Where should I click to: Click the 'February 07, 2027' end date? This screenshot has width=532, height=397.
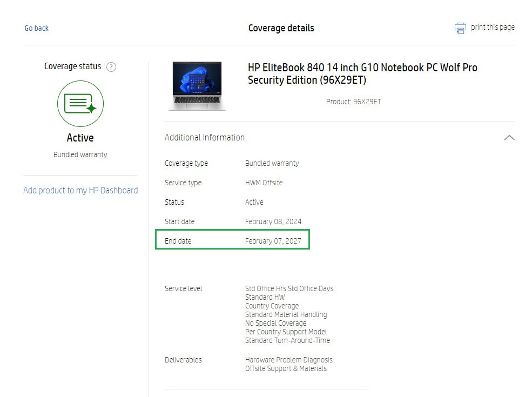(x=273, y=241)
